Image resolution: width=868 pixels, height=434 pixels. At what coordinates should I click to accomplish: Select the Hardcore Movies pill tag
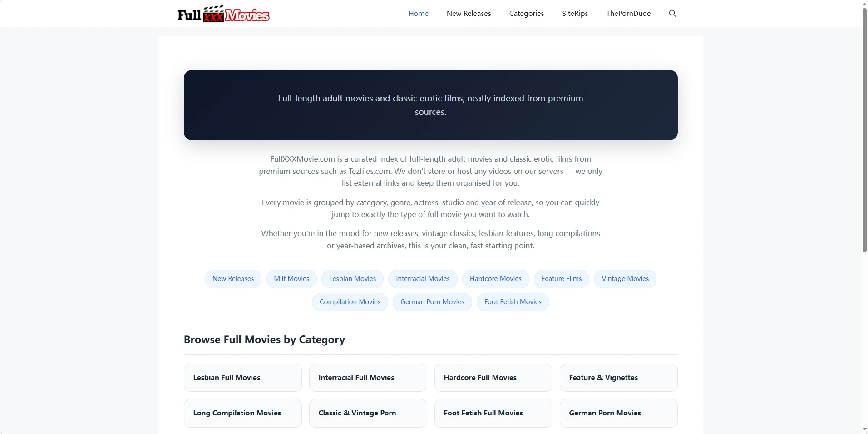[x=495, y=279]
